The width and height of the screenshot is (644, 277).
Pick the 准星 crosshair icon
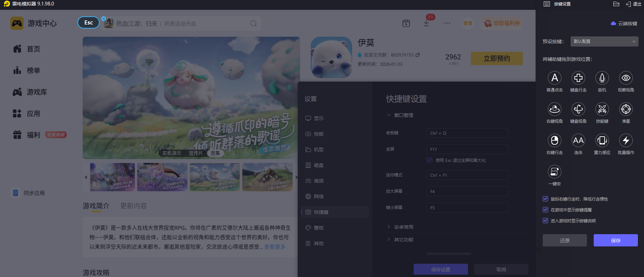(x=626, y=109)
